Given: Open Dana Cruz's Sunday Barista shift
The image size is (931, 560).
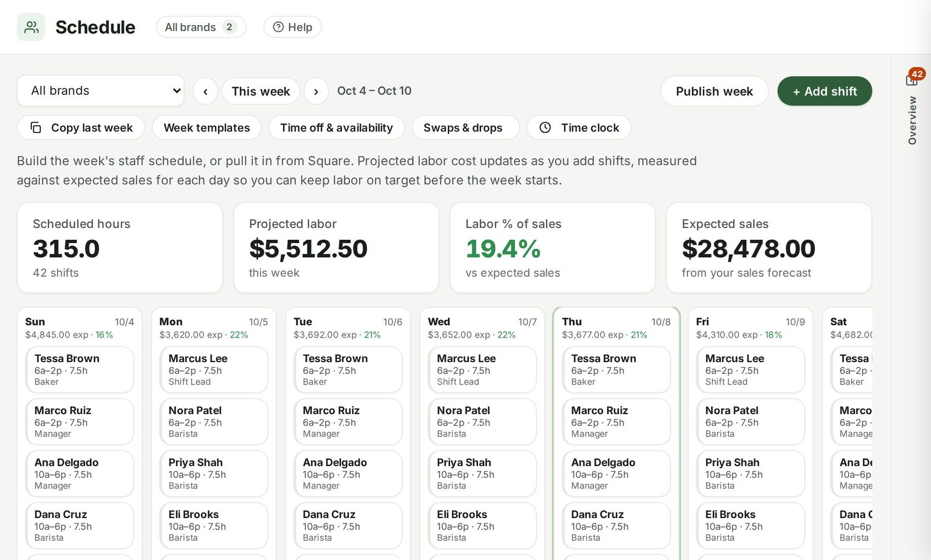Looking at the screenshot, I should (79, 525).
